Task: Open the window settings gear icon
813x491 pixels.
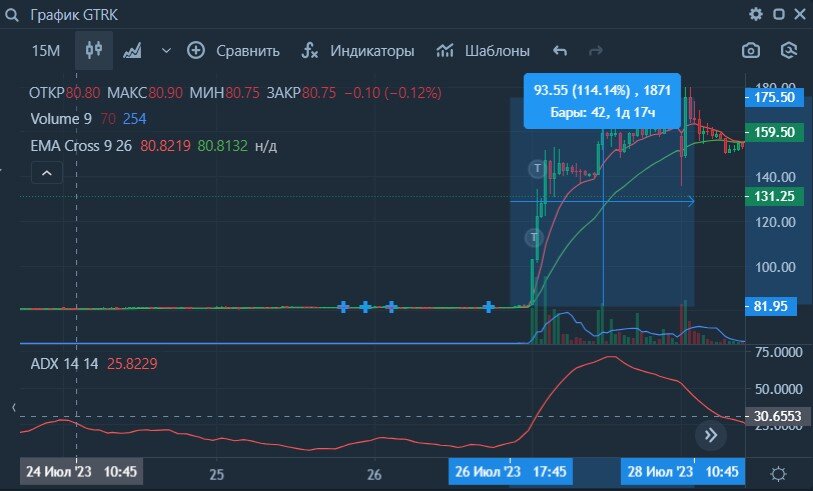Action: pyautogui.click(x=756, y=14)
